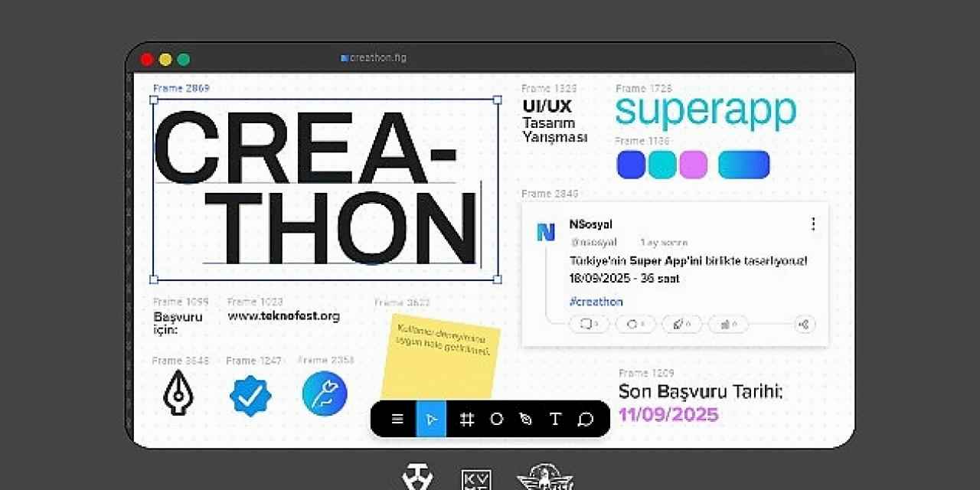980x490 pixels.
Task: Select the Move cursor tool
Action: 431,419
